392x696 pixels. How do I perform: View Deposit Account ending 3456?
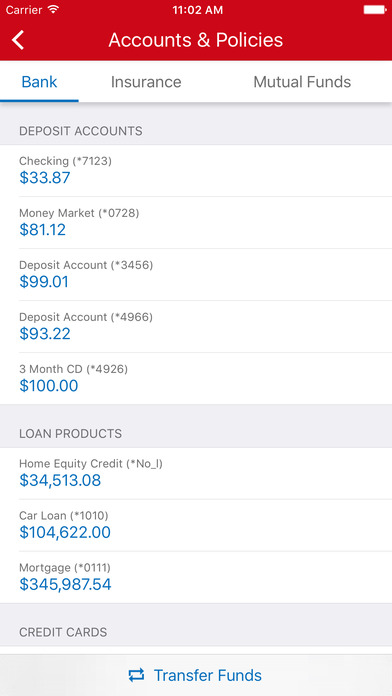pos(196,274)
